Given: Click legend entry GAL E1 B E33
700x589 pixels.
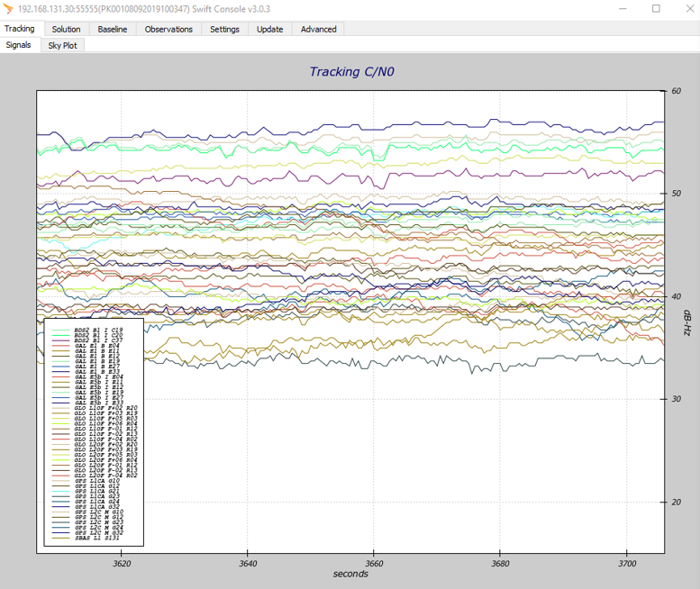Looking at the screenshot, I should tap(86, 371).
